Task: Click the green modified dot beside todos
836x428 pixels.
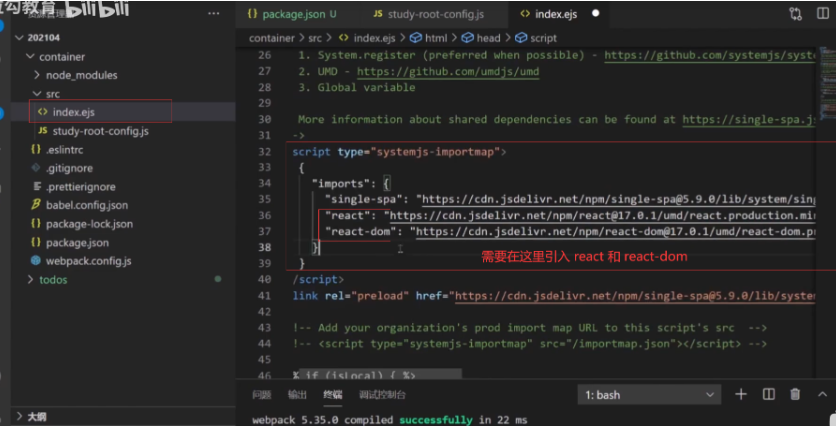Action: (218, 279)
